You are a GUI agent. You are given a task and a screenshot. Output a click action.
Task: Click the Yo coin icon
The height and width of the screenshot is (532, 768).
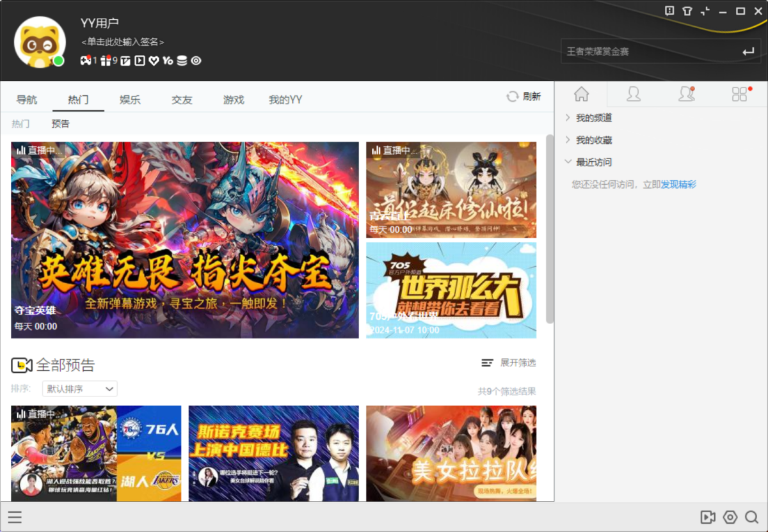168,61
